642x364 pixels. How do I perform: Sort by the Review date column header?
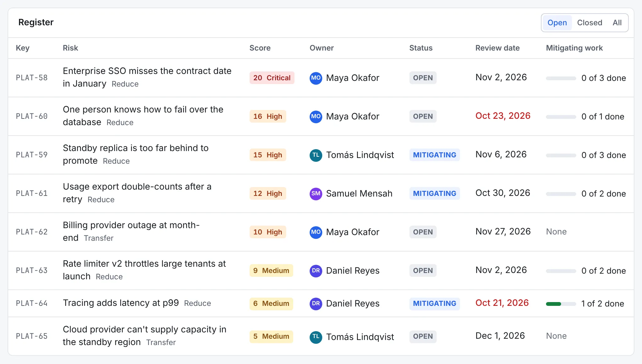coord(497,48)
